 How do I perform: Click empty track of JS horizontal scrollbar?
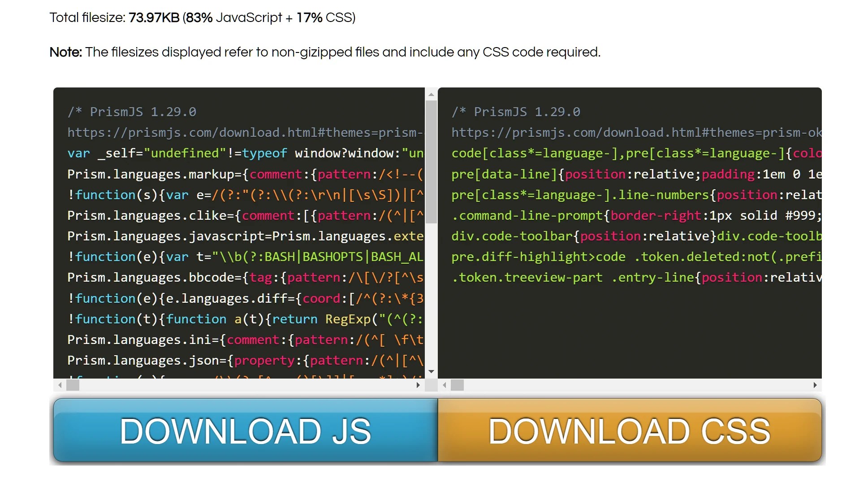tap(246, 385)
